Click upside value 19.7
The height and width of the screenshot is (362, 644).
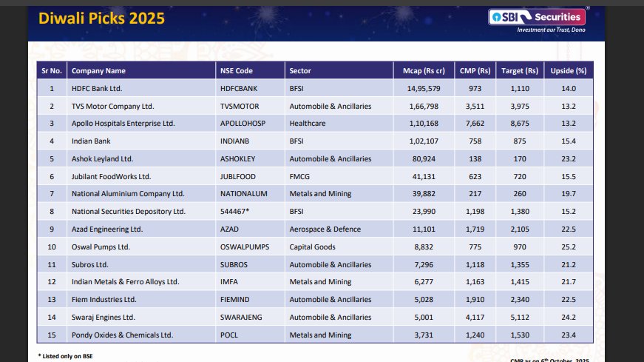point(569,194)
